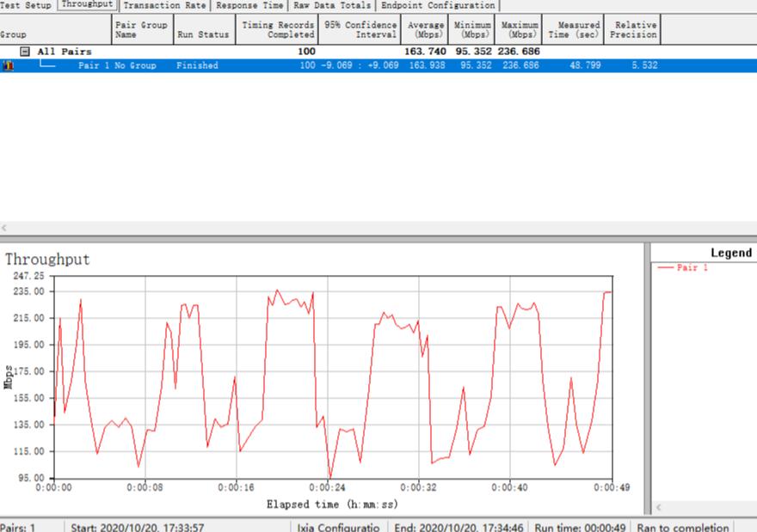Open the Endpoint Configuration tab

(x=437, y=5)
